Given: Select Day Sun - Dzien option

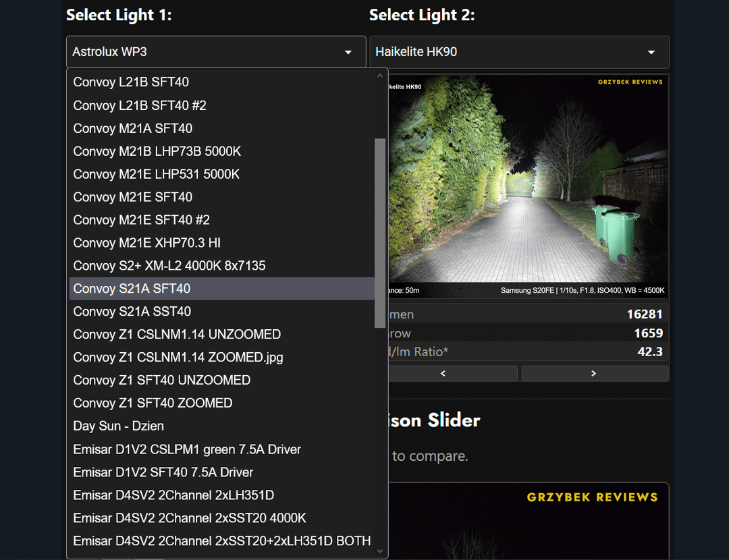Looking at the screenshot, I should (119, 426).
